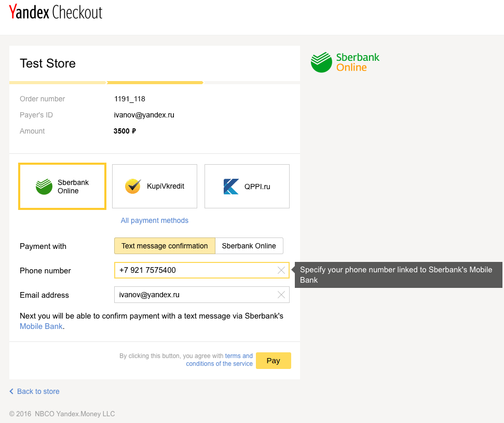The image size is (504, 423).
Task: Clear the phone number field with its X icon
Action: (x=281, y=270)
